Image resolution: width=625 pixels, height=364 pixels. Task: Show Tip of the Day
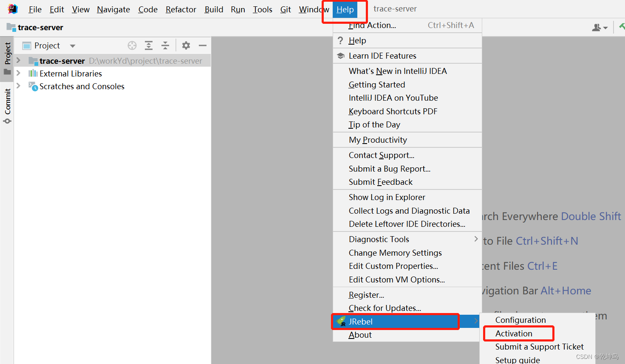[x=407, y=124]
